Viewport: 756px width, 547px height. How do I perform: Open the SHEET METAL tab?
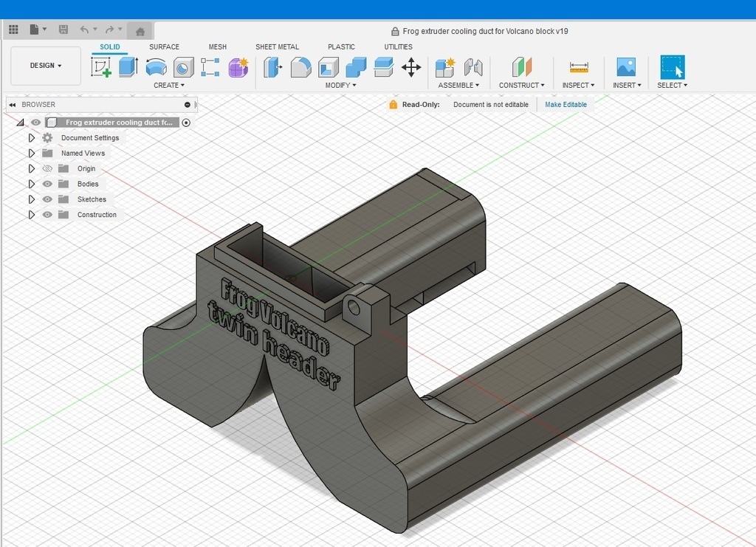277,47
